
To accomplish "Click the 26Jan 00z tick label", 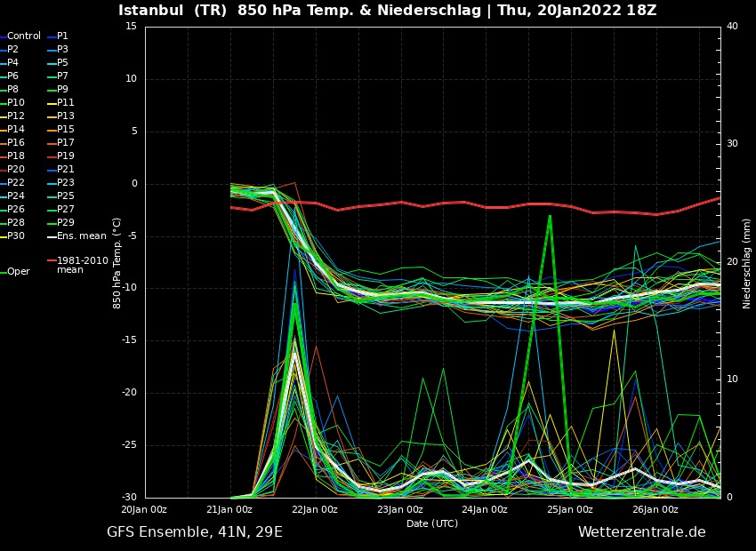I will [655, 510].
